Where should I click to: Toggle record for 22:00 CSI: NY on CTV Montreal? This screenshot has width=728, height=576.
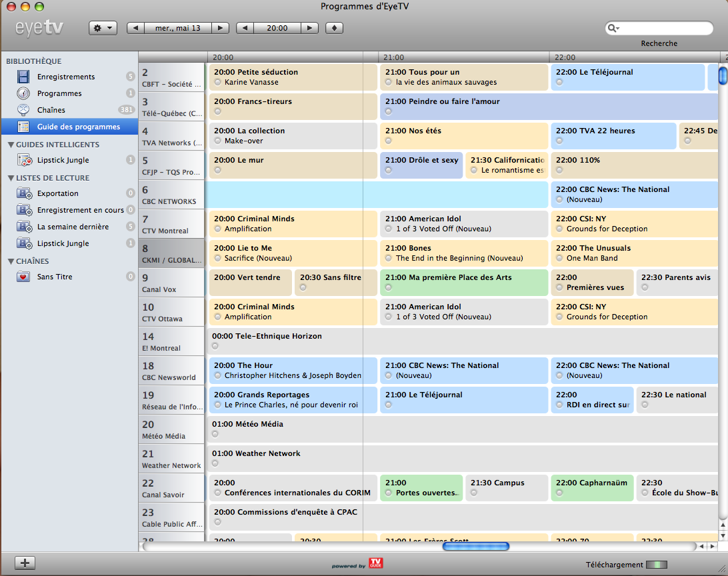559,229
